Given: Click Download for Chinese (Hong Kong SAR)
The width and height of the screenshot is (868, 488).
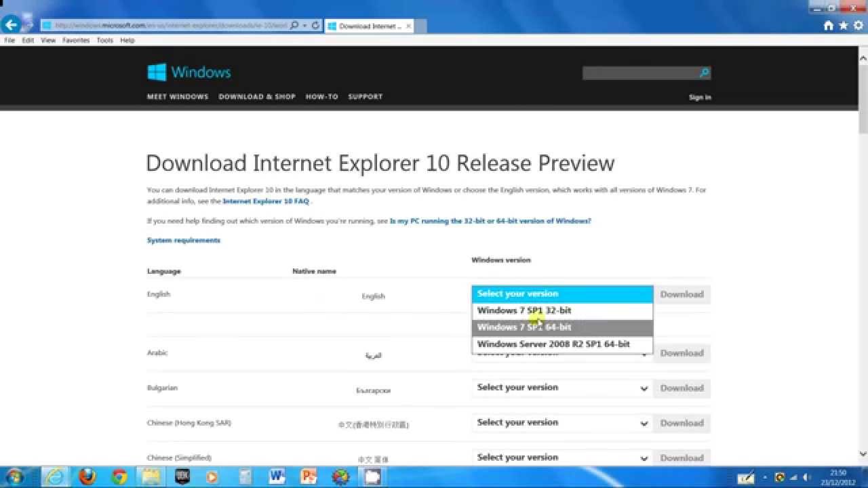Looking at the screenshot, I should [682, 423].
